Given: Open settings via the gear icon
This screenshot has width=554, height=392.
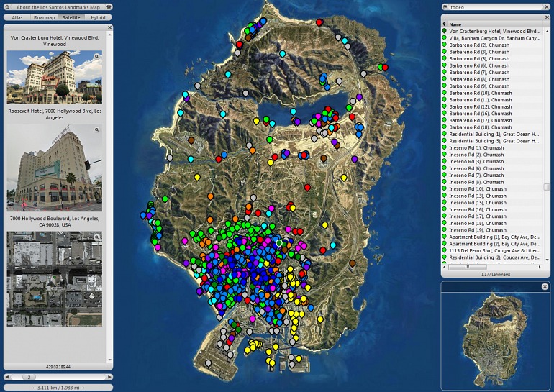Looking at the screenshot, I should [x=109, y=7].
